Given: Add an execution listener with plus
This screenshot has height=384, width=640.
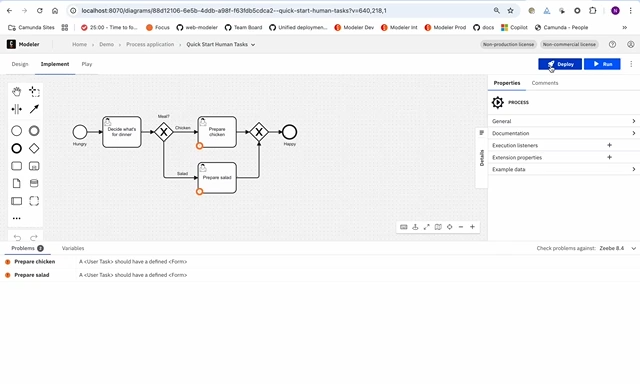Looking at the screenshot, I should click(609, 145).
